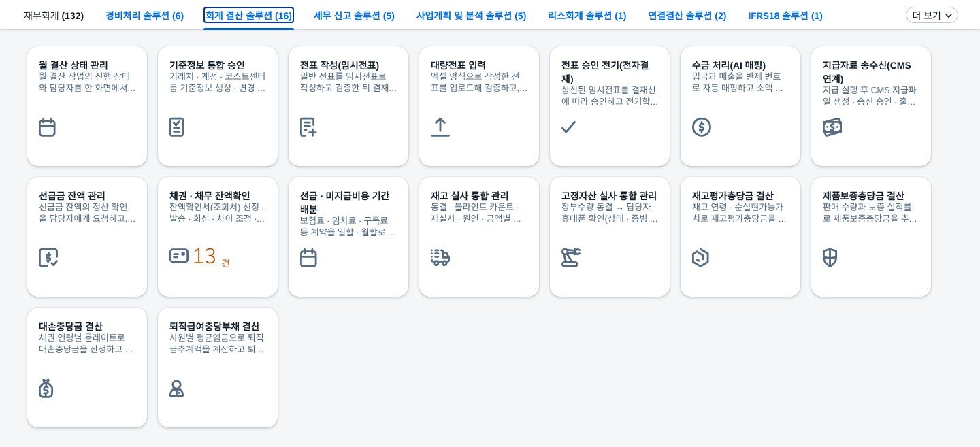
Task: Click the receipt-check icon on 선급금 잔액 관리 tile
Action: [48, 258]
